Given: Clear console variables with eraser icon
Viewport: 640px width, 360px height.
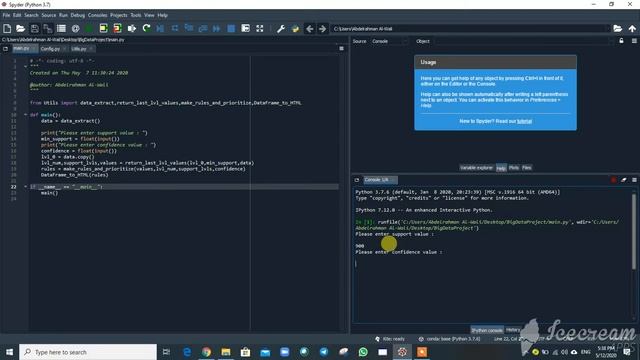Looking at the screenshot, I should pos(624,180).
